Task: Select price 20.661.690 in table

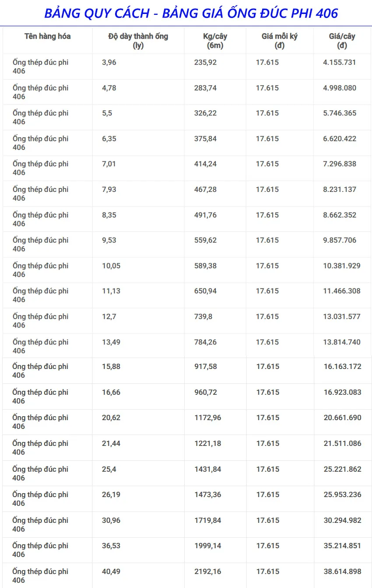Action: 343,418
